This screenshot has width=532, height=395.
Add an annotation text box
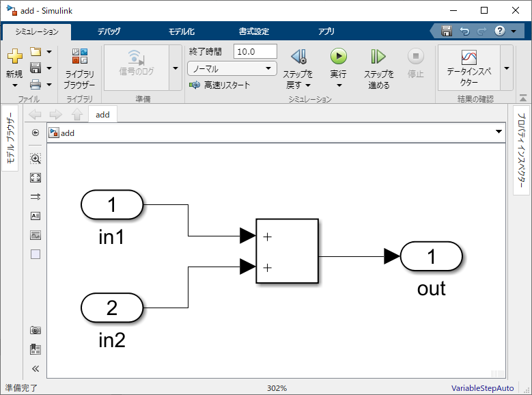(36, 216)
